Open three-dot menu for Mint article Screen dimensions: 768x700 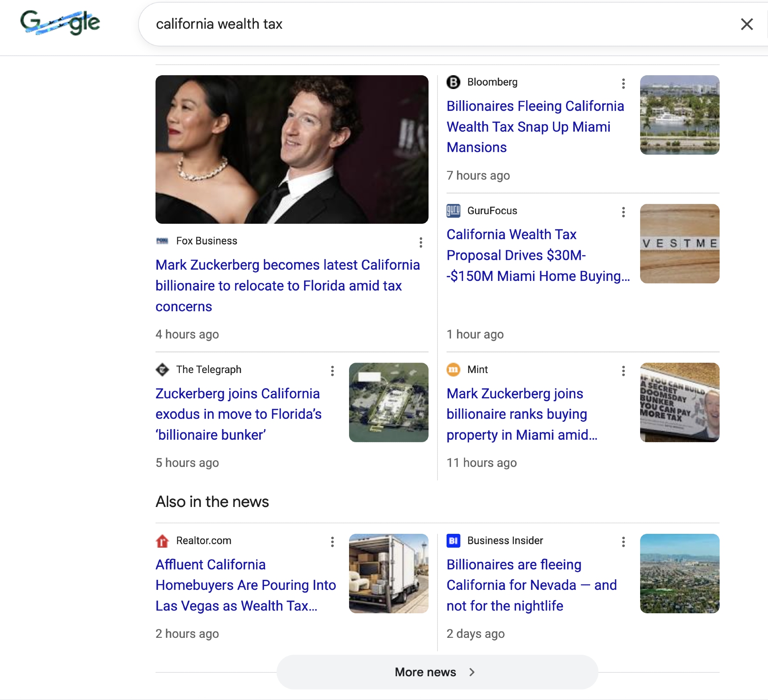coord(623,371)
